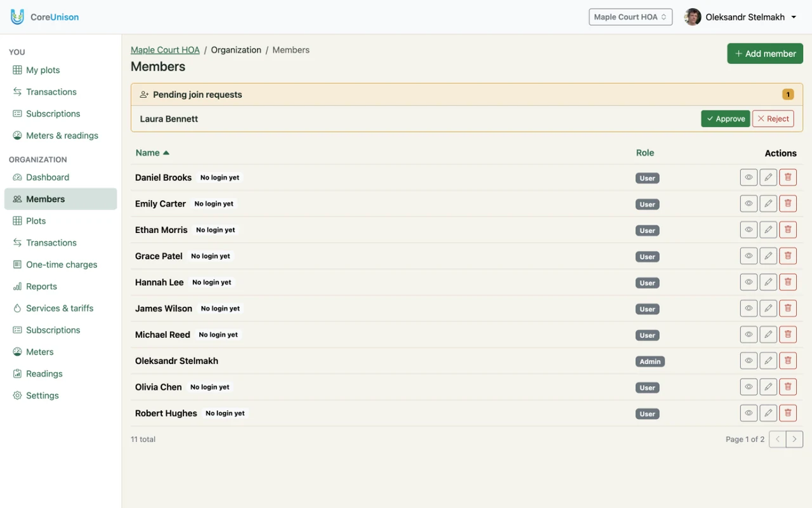Delete James Wilson using the trash icon
Screen dimensions: 812x508
point(788,309)
